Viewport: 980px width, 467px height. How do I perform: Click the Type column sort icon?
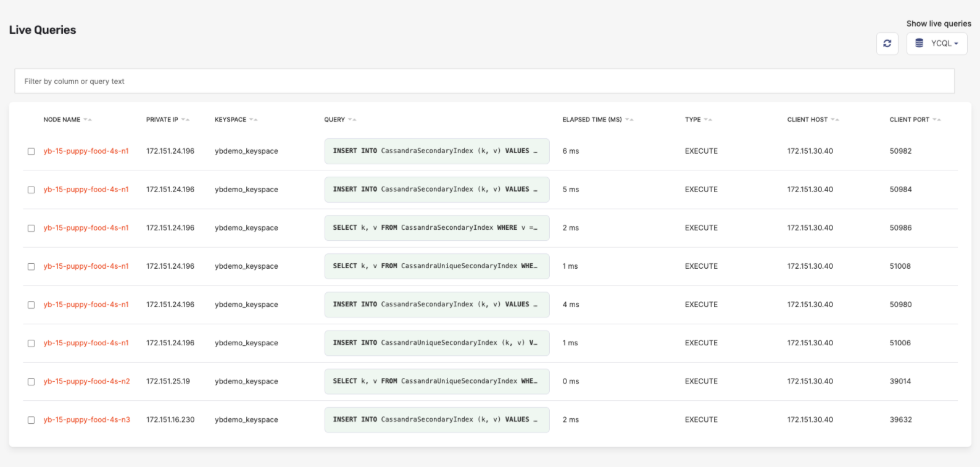(708, 120)
